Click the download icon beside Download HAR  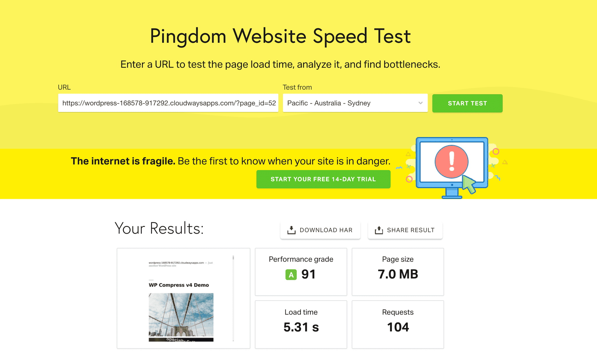coord(291,230)
